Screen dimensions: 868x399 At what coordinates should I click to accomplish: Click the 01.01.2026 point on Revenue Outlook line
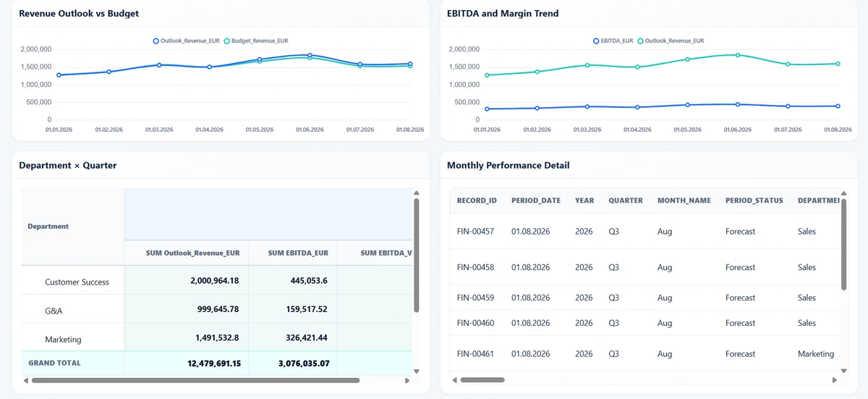59,75
